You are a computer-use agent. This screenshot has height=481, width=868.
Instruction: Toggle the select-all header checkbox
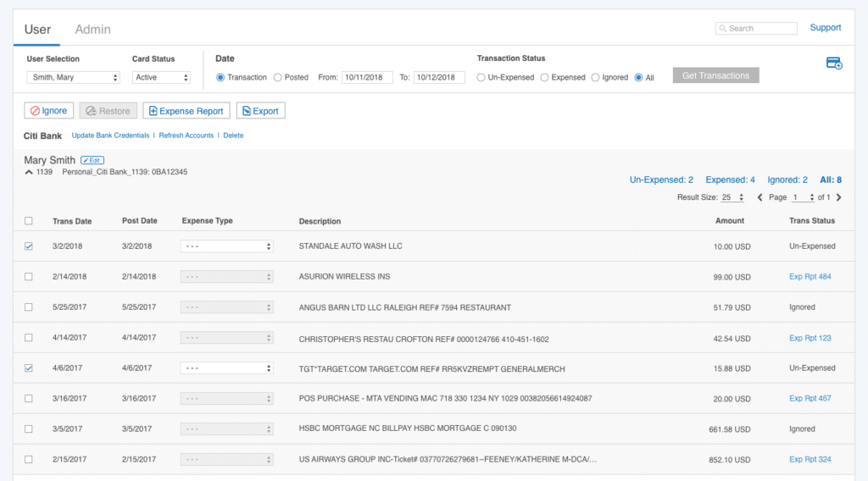(x=29, y=220)
